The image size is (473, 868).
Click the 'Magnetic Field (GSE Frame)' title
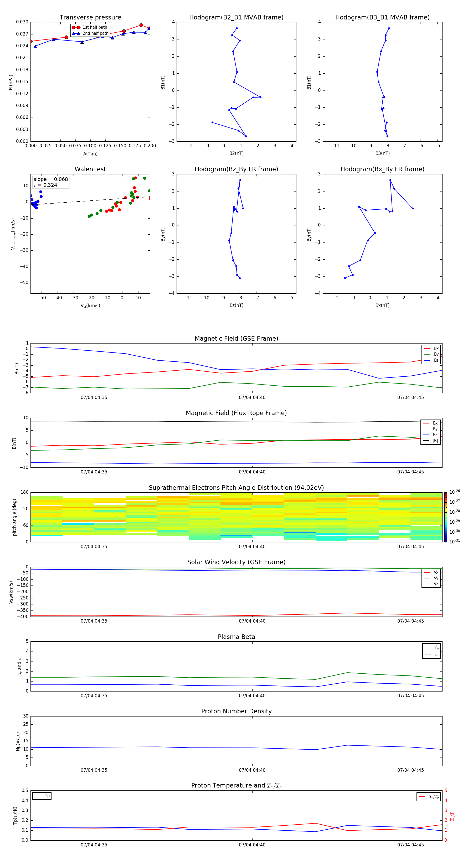point(236,339)
